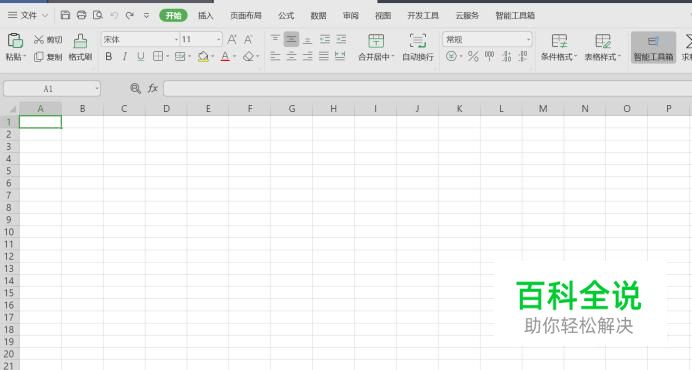
Task: Apply cell borders icon
Action: [x=158, y=56]
